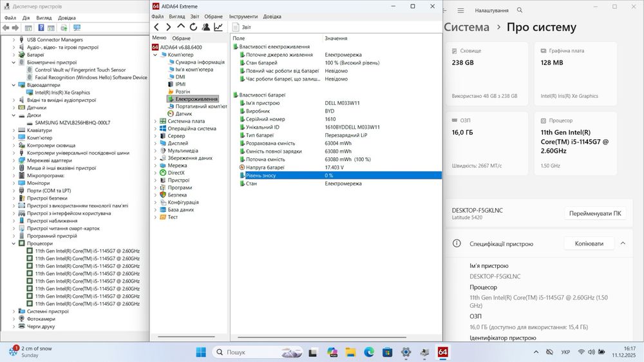Open the Windows Start button
Screen dimensions: 644x362
click(201, 352)
